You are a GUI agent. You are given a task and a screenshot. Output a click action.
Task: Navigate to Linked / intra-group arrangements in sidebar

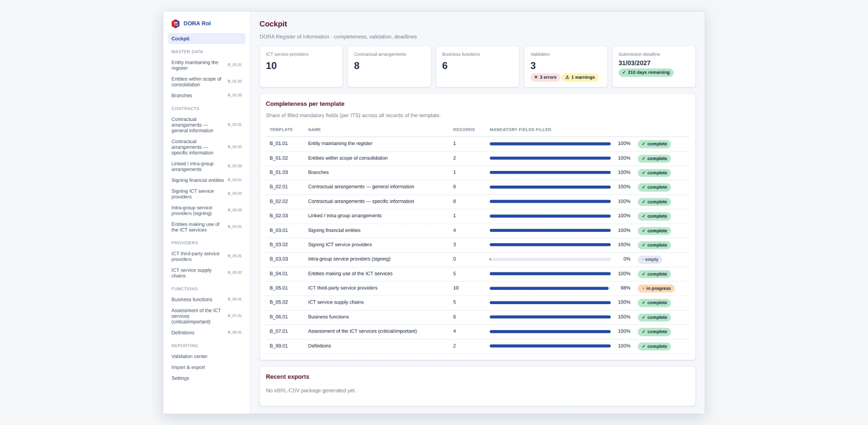(207, 166)
